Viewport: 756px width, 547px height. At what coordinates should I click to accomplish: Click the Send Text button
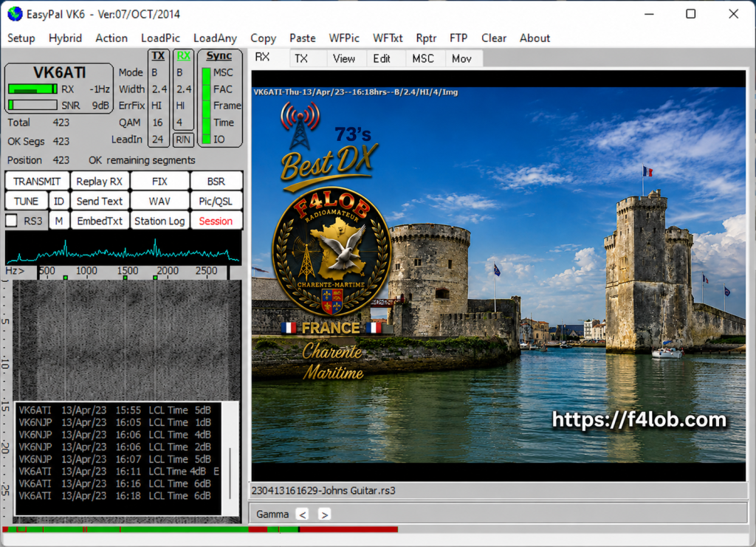point(100,201)
